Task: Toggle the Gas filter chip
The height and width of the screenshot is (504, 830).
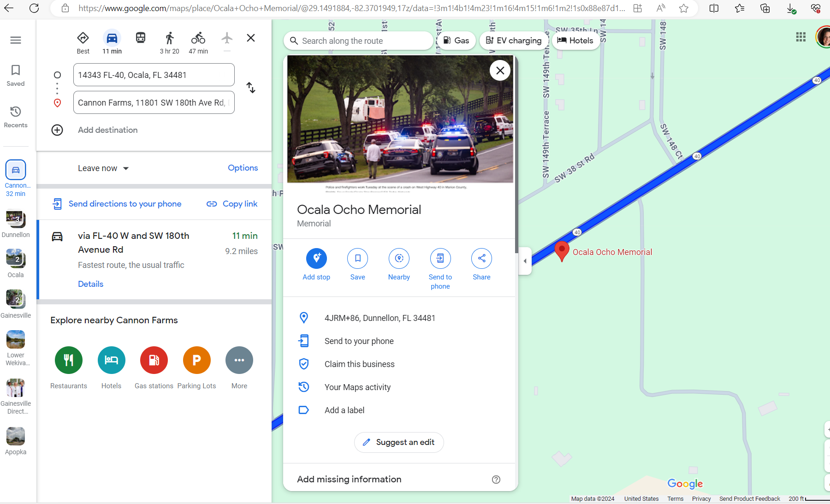Action: tap(456, 41)
